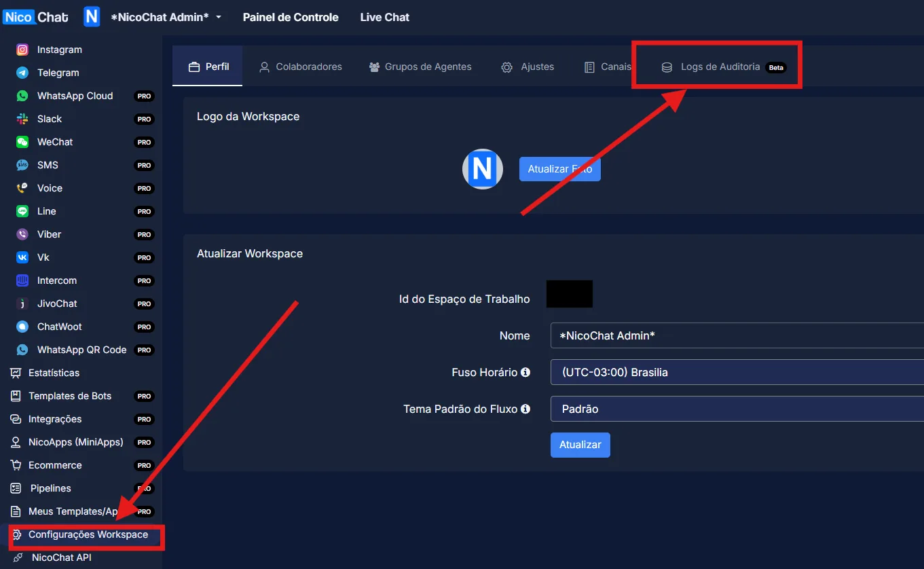Click the WhatsApp QR Code icon

pos(22,350)
